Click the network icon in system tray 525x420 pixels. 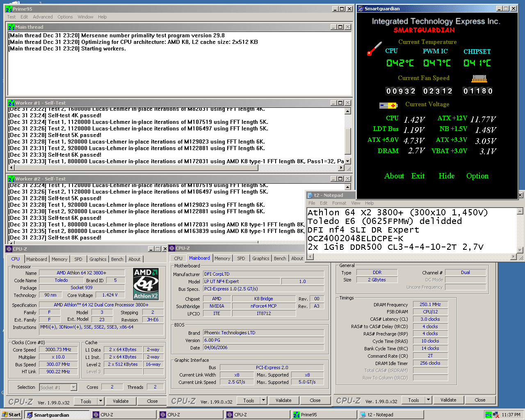[496, 415]
